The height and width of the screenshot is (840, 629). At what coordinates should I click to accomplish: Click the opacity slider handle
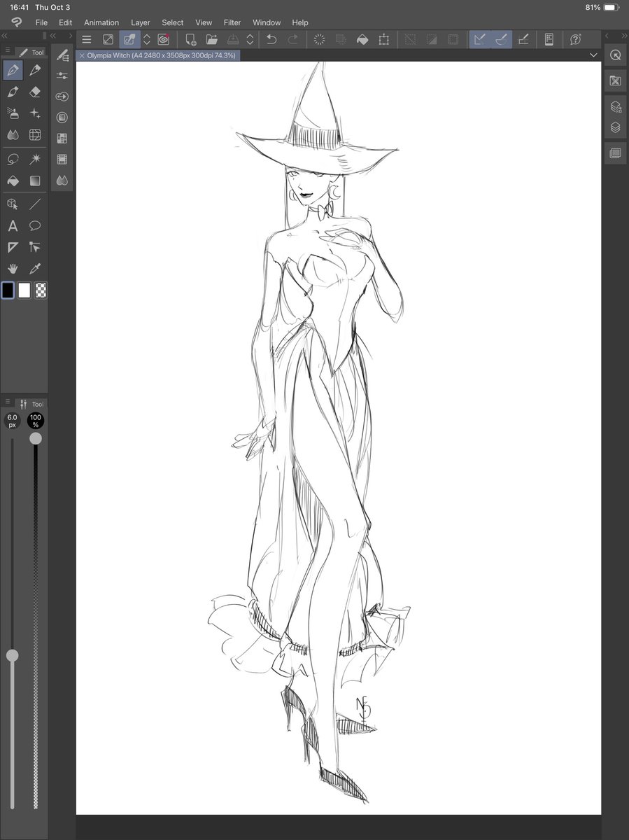(x=36, y=438)
